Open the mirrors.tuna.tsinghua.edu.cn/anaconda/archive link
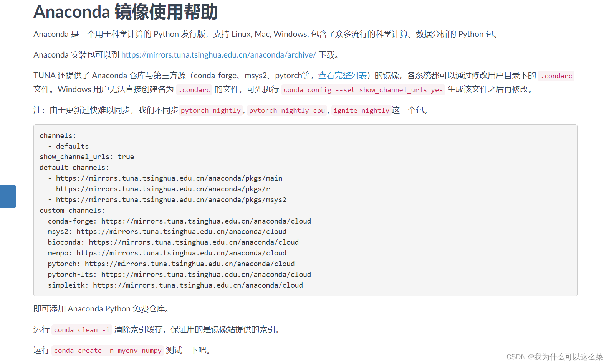 coord(218,55)
